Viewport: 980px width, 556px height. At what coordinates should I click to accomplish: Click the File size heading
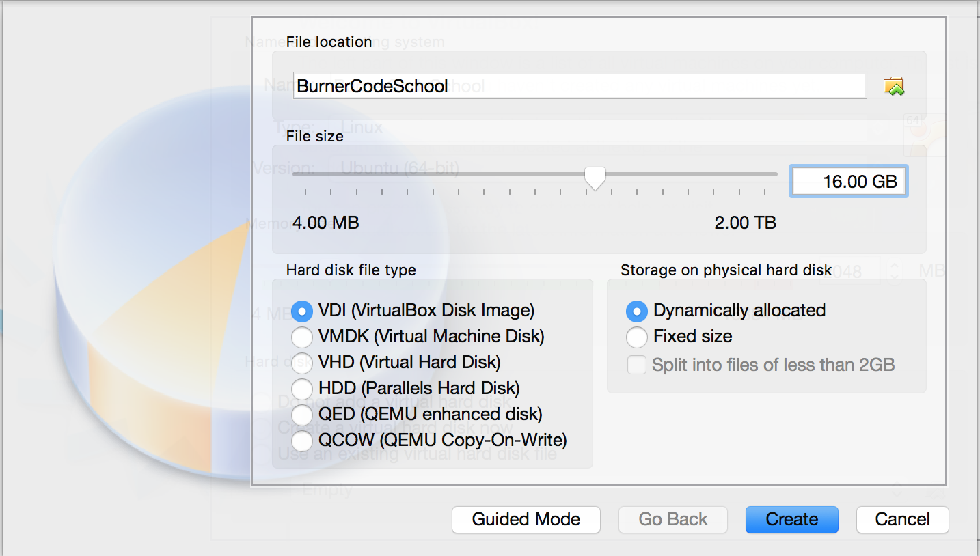click(315, 136)
